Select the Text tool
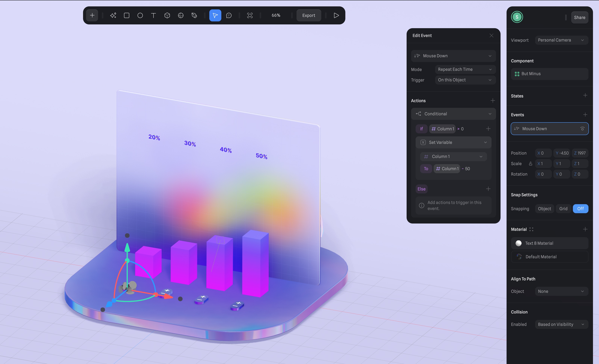This screenshot has width=599, height=364. pyautogui.click(x=153, y=15)
